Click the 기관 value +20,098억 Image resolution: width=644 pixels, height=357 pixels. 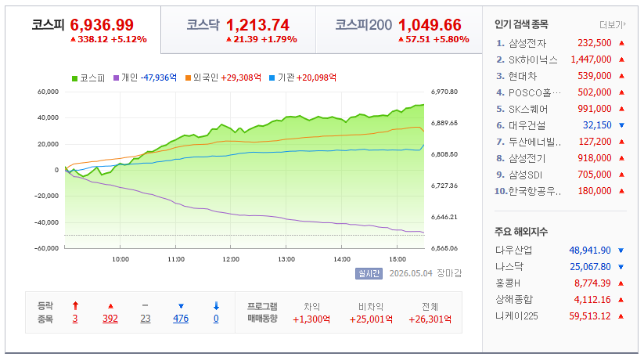317,78
